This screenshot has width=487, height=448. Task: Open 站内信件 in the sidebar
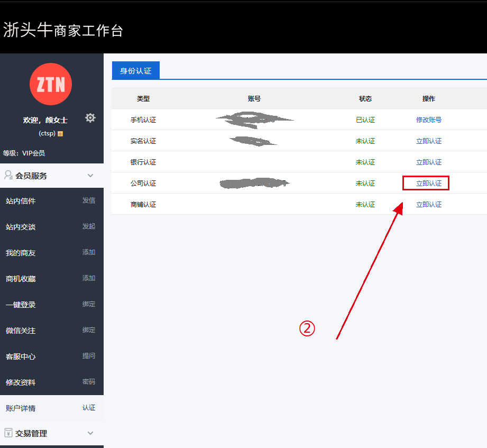[21, 201]
